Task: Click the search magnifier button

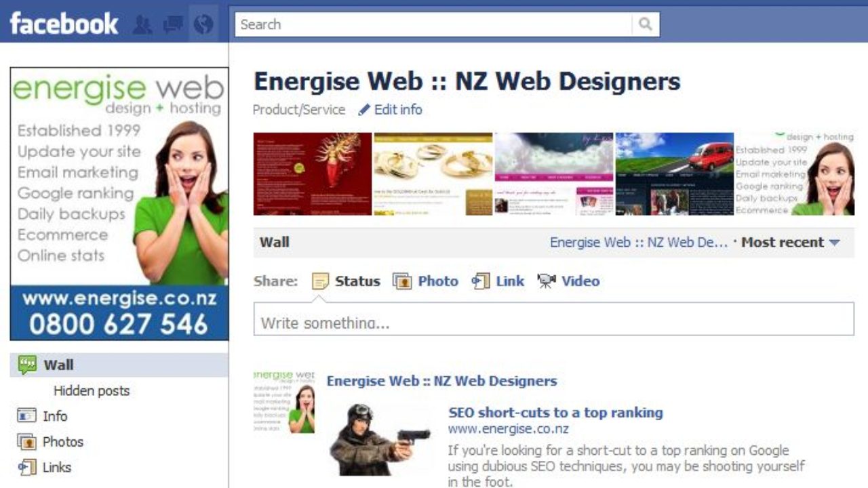Action: click(x=646, y=24)
